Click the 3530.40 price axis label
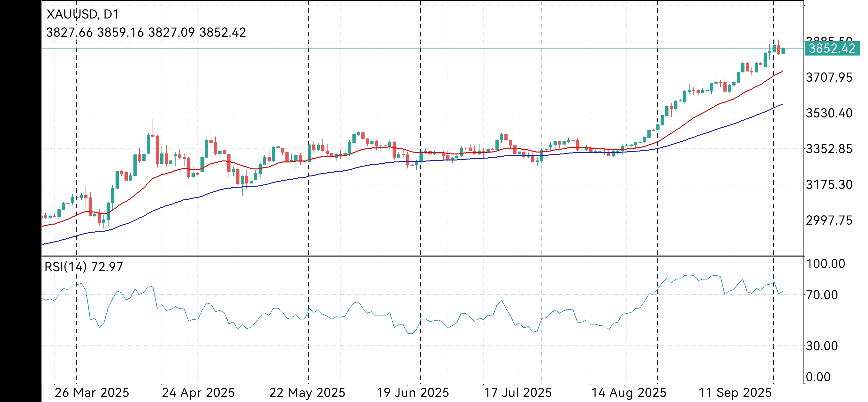This screenshot has height=402, width=868. point(829,113)
